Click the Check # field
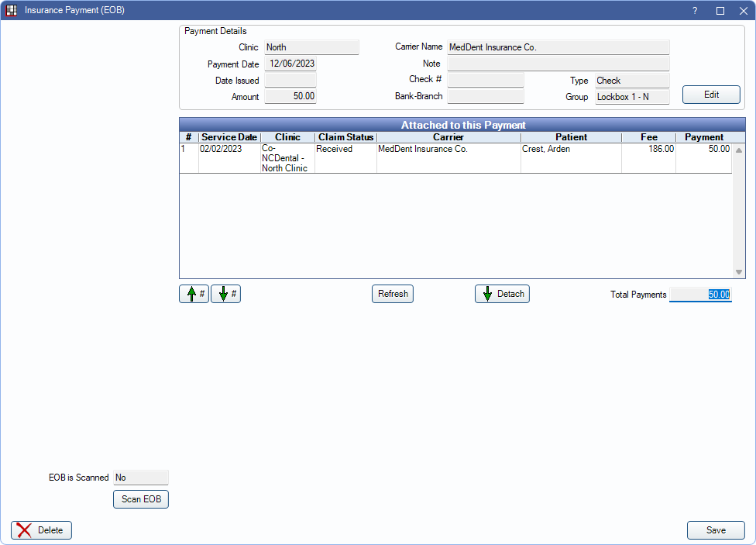 pyautogui.click(x=486, y=80)
